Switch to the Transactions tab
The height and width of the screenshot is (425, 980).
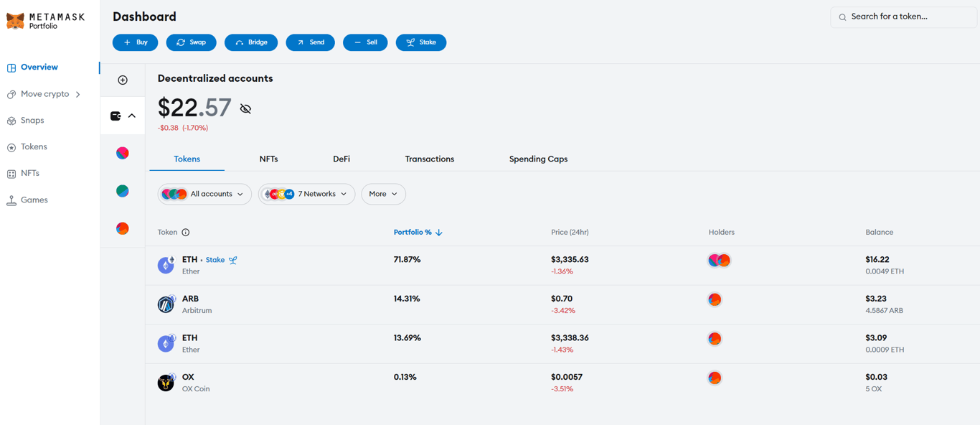[429, 159]
